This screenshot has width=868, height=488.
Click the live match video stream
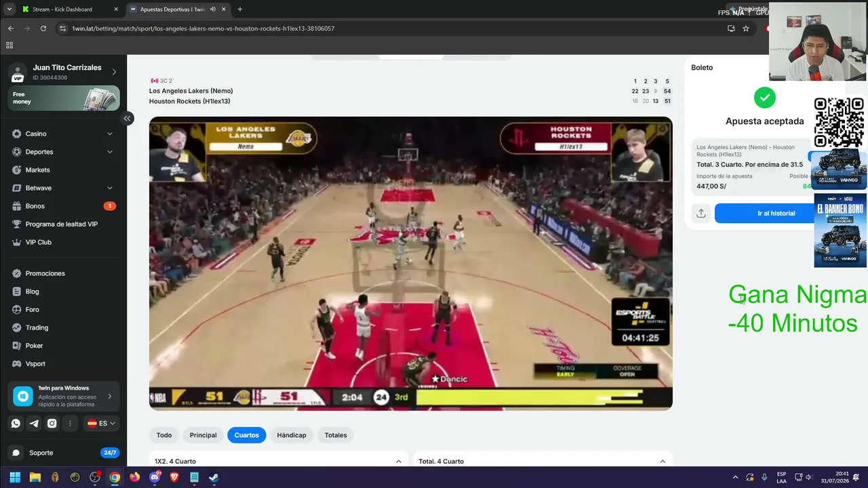(x=411, y=264)
